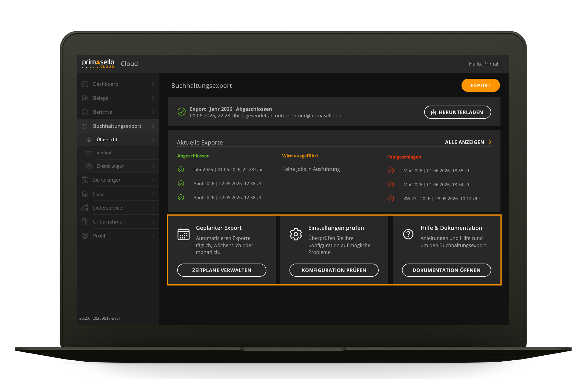Click the primasello Cloud logo

(98, 63)
